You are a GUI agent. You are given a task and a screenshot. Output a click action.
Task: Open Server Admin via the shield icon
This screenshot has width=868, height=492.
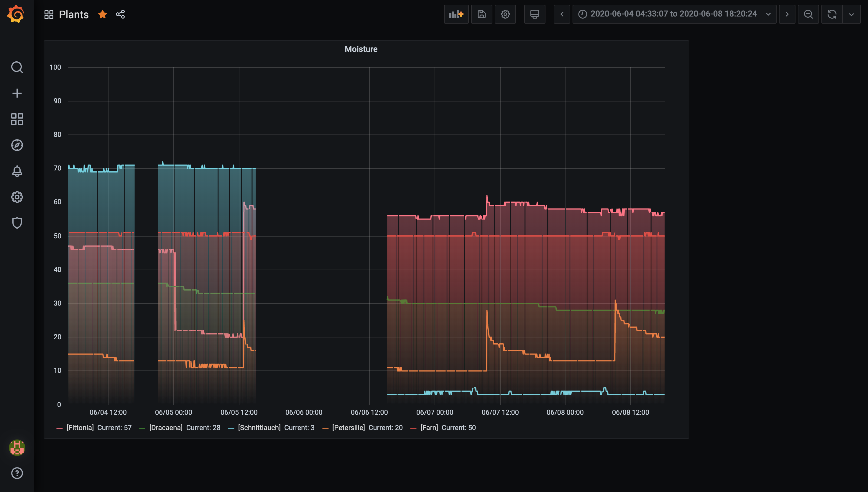(x=17, y=223)
